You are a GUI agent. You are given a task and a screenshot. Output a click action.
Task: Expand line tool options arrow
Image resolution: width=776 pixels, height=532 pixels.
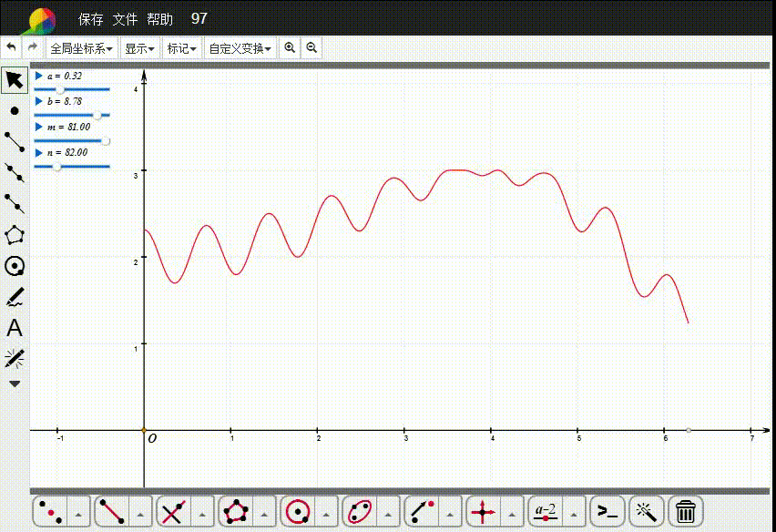pyautogui.click(x=140, y=513)
